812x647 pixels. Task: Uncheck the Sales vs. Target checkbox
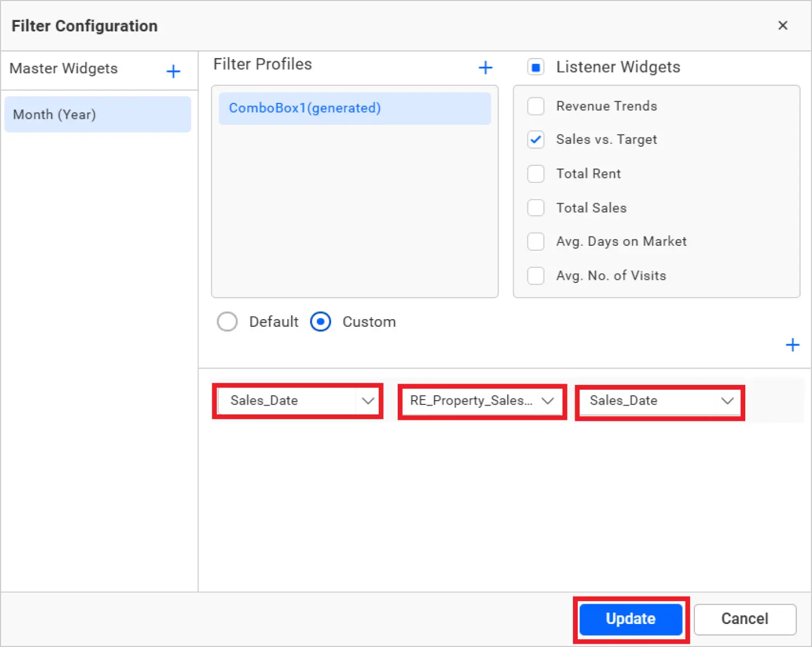point(536,140)
